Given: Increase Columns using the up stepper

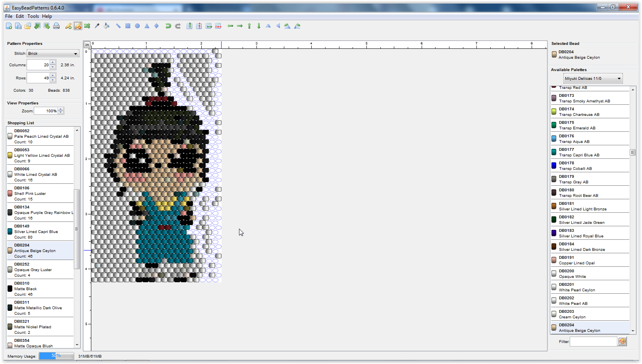Looking at the screenshot, I should [52, 62].
